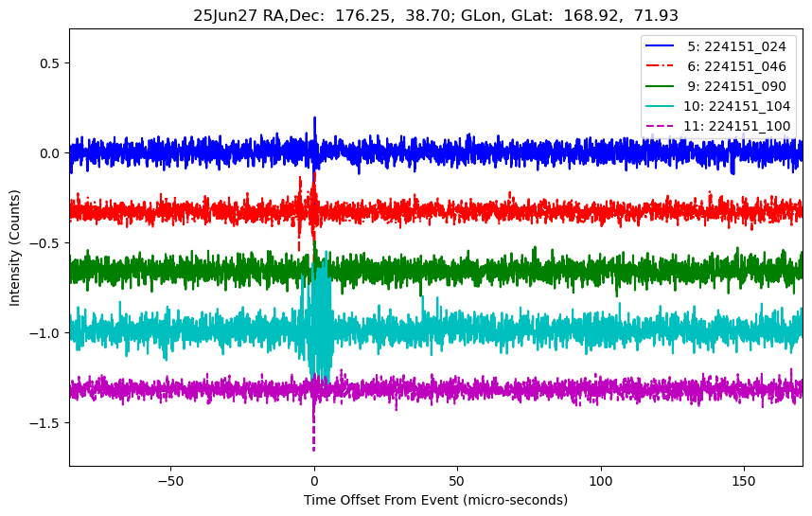Click the x-axis tick label '-50'
This screenshot has height=516, width=812.
pyautogui.click(x=170, y=481)
